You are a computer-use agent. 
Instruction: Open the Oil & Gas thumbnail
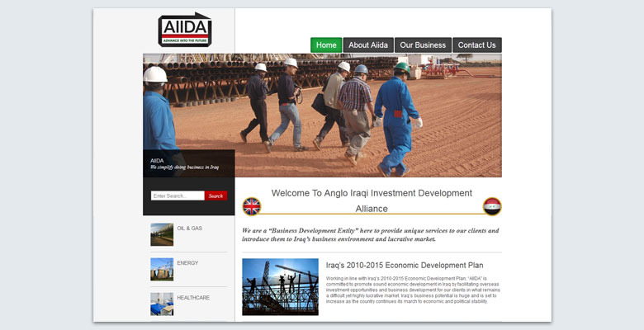pyautogui.click(x=162, y=234)
